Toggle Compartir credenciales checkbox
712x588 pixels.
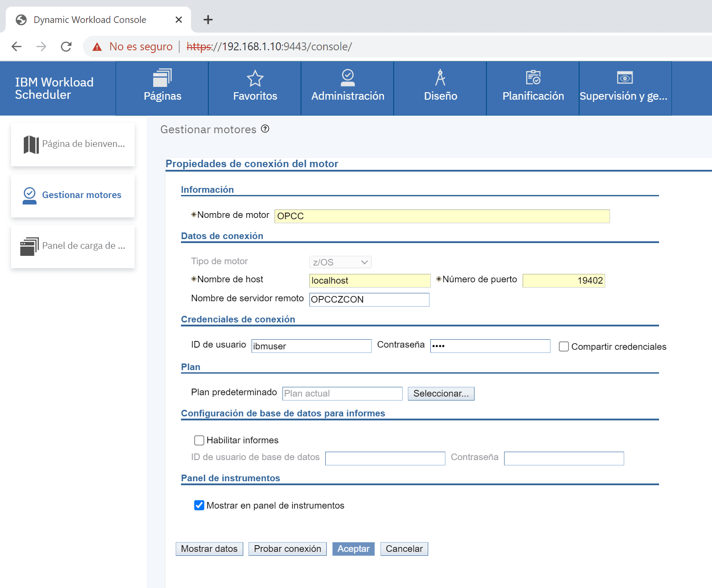(564, 347)
